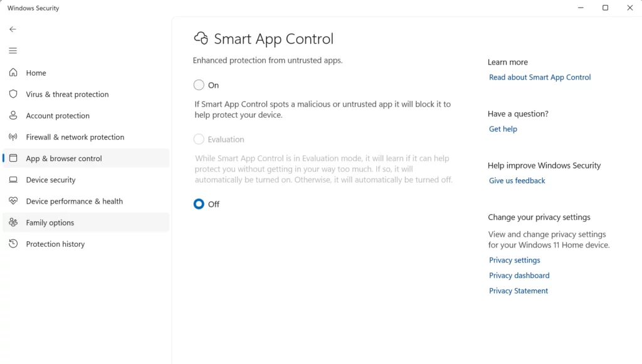Click 'Change your privacy settings' heading

click(539, 217)
